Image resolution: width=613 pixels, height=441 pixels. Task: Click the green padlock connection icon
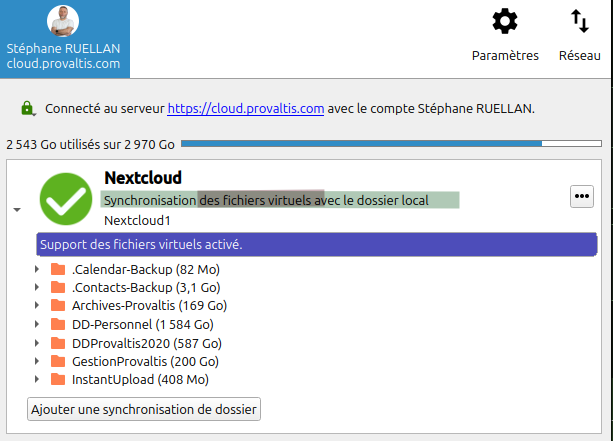point(28,108)
